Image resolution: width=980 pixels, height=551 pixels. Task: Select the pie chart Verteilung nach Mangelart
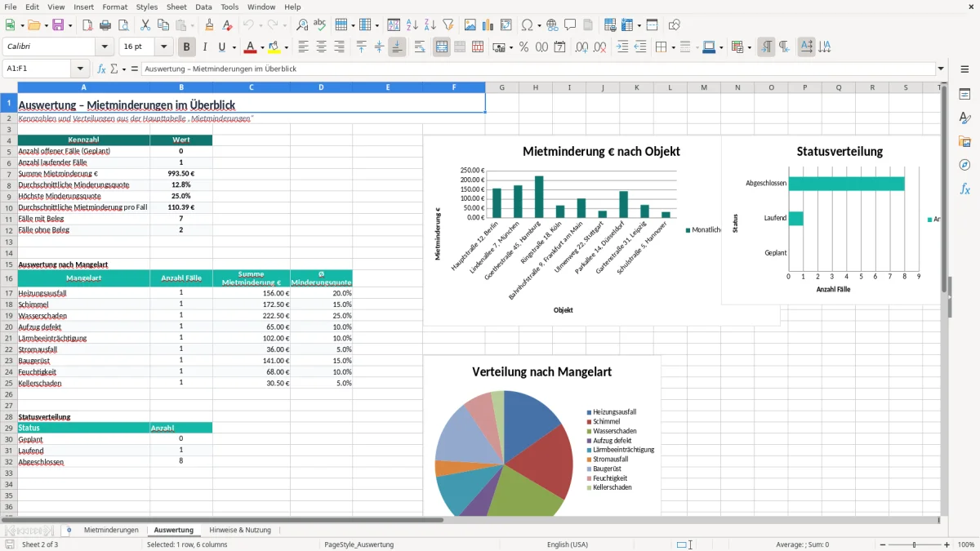coord(541,436)
